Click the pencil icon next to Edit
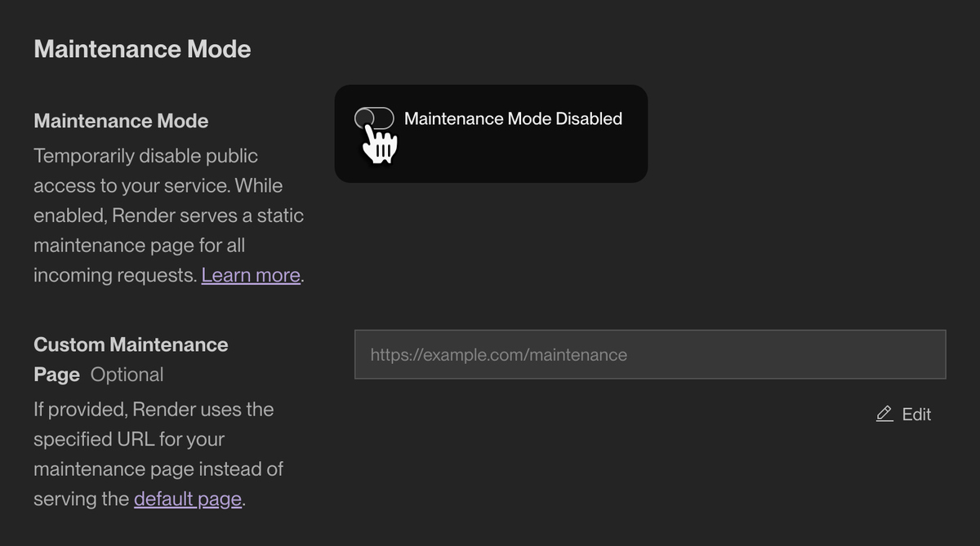 (x=883, y=415)
